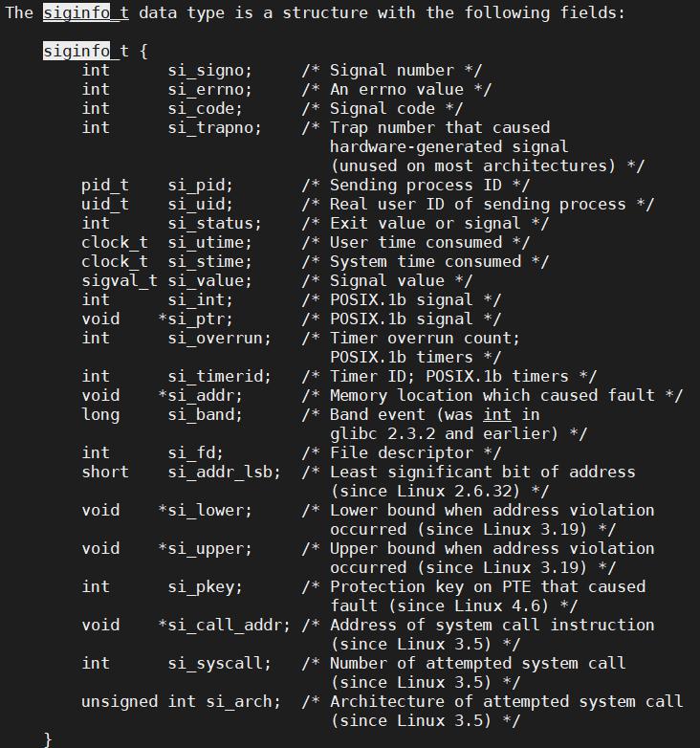700x748 pixels.
Task: Click the sigval_t type name
Action: pyautogui.click(x=120, y=280)
